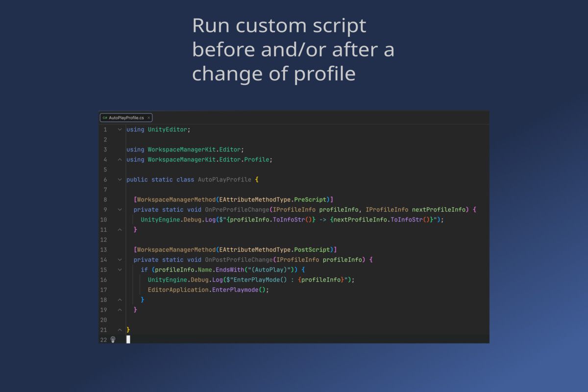
Task: Click the "(AutoPlay)" string literal
Action: [271, 270]
